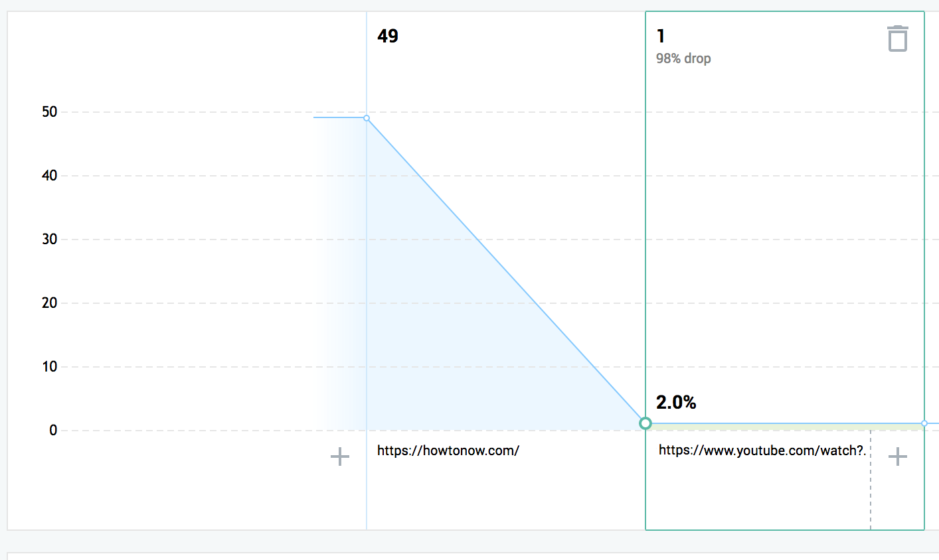Click the 20 label on the y-axis
Image resolution: width=939 pixels, height=560 pixels.
[50, 303]
